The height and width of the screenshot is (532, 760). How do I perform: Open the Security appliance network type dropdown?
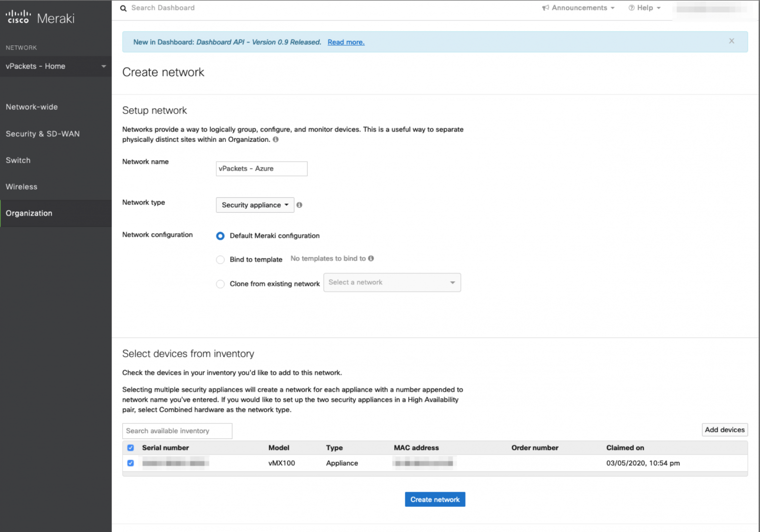tap(254, 205)
